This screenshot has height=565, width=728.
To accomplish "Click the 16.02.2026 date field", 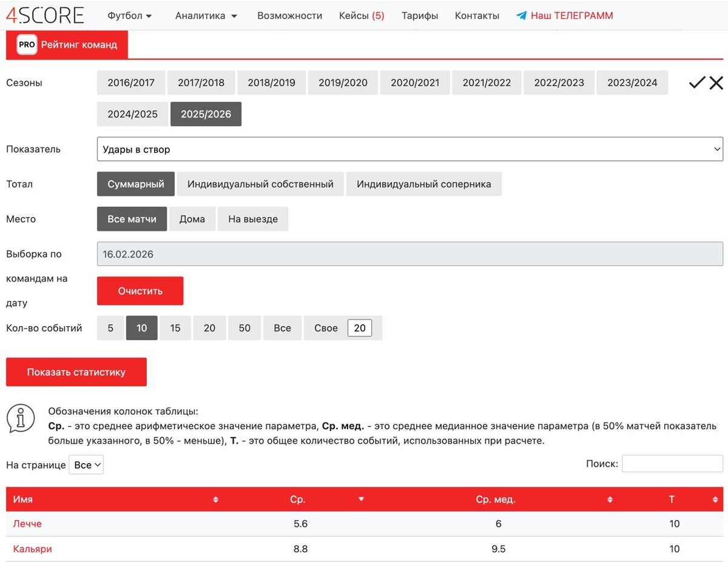I will 410,254.
